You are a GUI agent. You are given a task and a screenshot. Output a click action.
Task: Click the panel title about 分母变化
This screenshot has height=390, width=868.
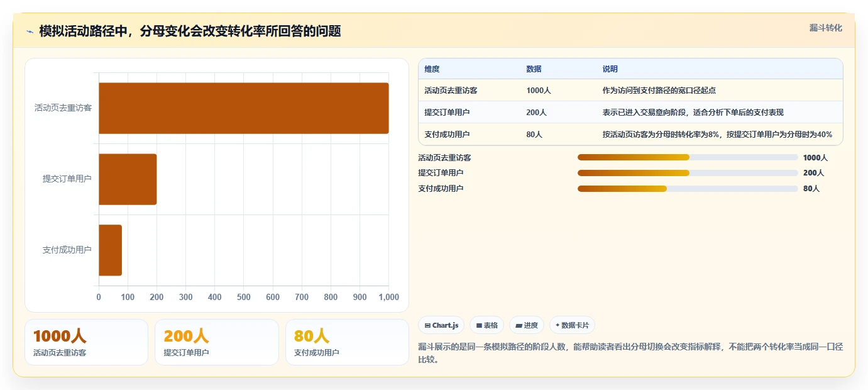point(190,31)
